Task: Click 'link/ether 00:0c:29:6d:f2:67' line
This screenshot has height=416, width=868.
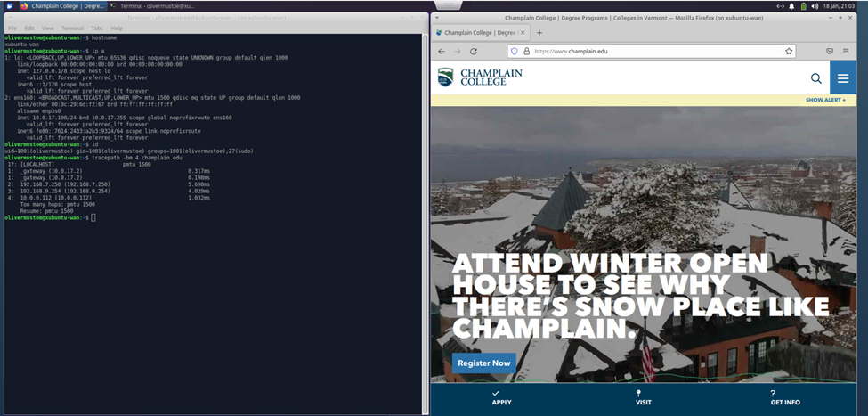Action: pos(94,105)
